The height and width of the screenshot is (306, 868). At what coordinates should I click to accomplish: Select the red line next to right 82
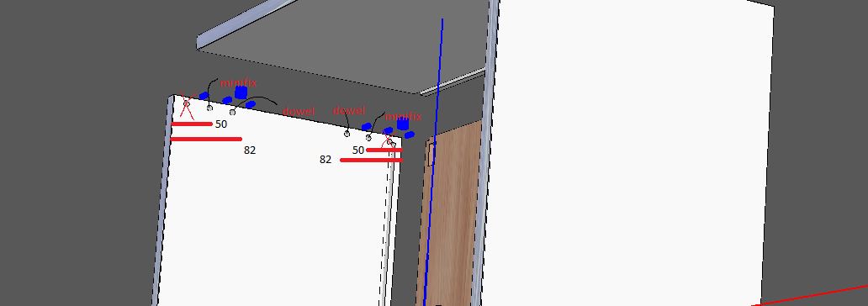click(x=371, y=160)
